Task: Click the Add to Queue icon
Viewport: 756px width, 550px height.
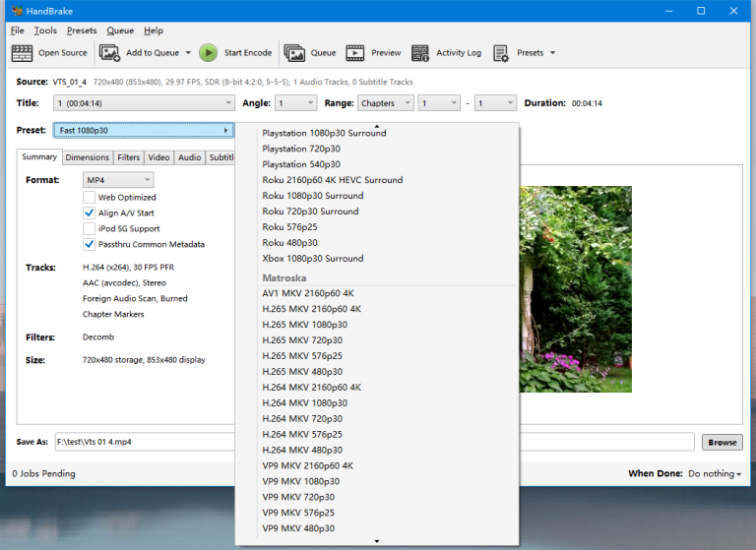Action: pos(109,53)
